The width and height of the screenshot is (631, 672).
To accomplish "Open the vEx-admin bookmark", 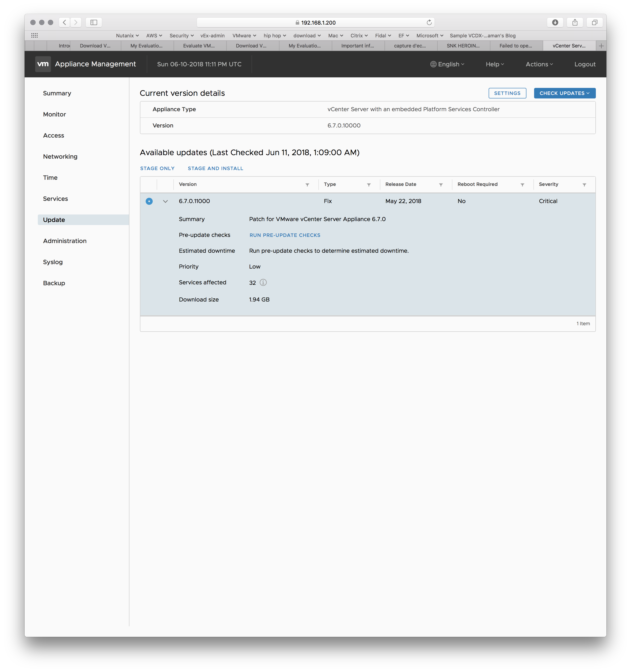I will click(212, 36).
